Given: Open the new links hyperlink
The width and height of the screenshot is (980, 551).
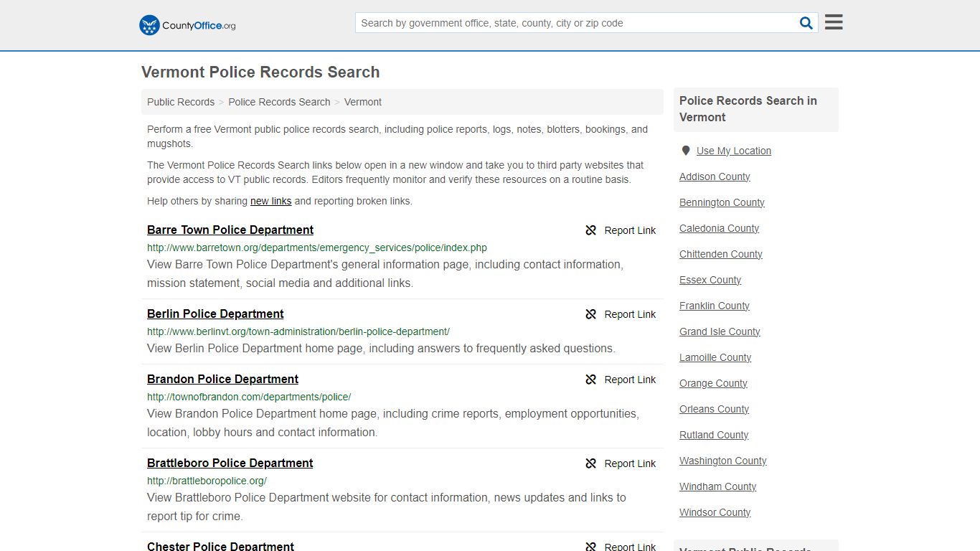Looking at the screenshot, I should [270, 201].
